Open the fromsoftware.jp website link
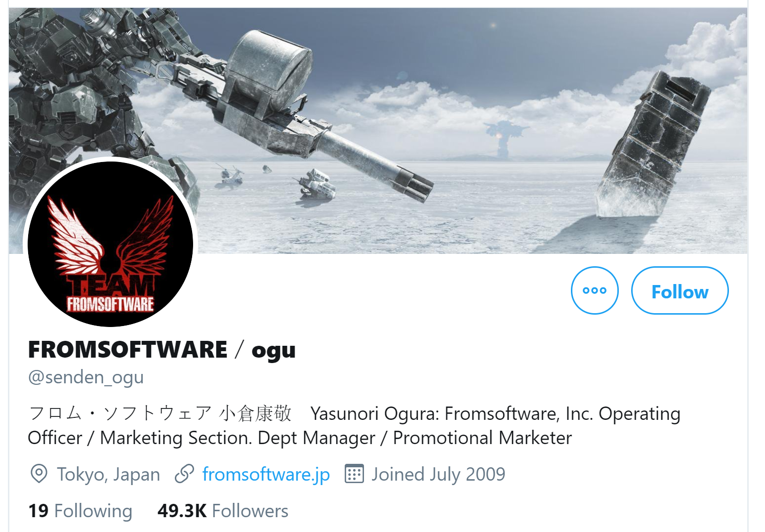The height and width of the screenshot is (532, 765). [266, 474]
